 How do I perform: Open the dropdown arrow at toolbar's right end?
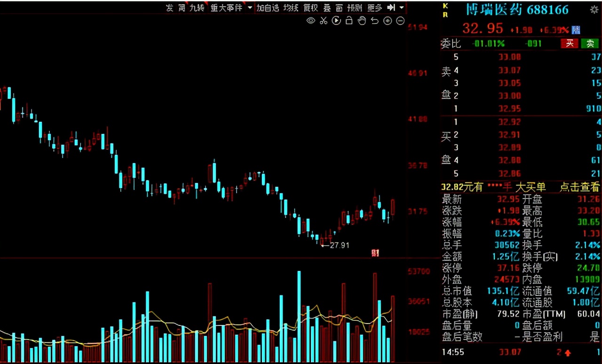[x=401, y=8]
